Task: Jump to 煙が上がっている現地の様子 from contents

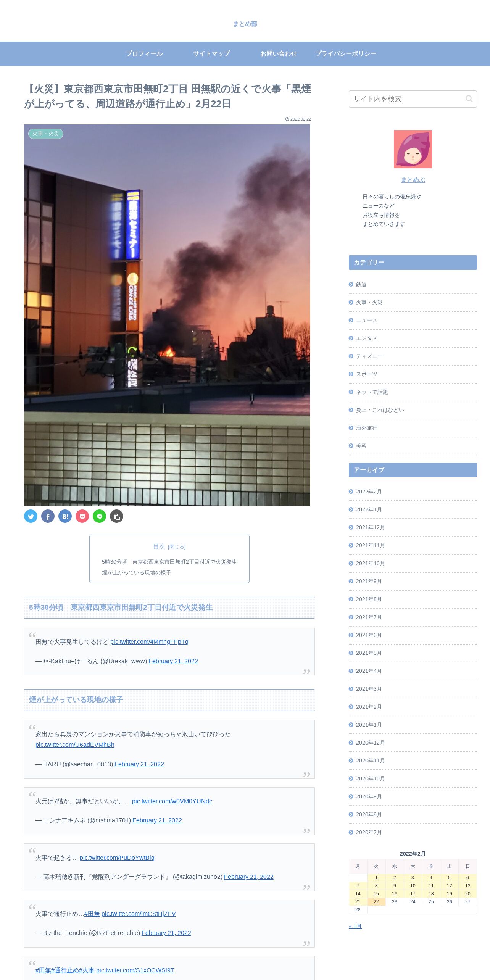Action: [136, 572]
